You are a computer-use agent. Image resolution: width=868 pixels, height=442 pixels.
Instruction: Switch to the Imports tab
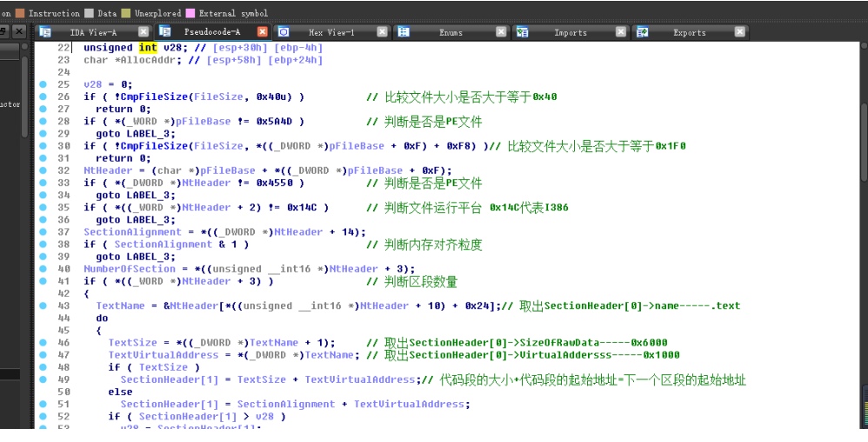coord(571,33)
